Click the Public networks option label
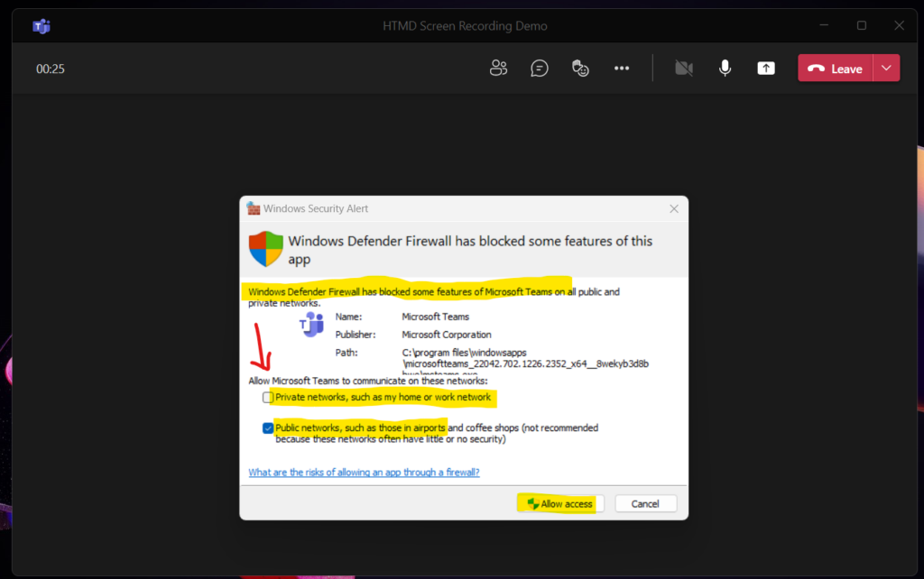924x579 pixels. pos(437,434)
